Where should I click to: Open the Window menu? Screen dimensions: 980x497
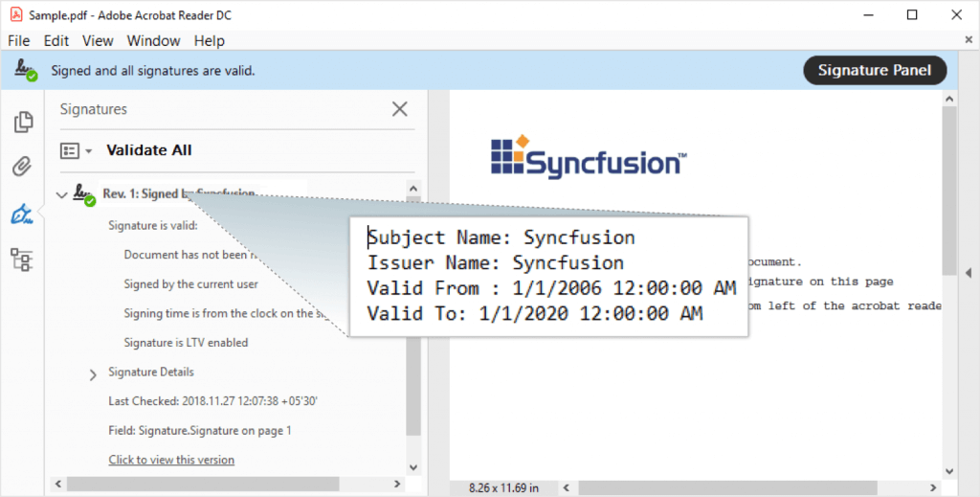pyautogui.click(x=153, y=40)
